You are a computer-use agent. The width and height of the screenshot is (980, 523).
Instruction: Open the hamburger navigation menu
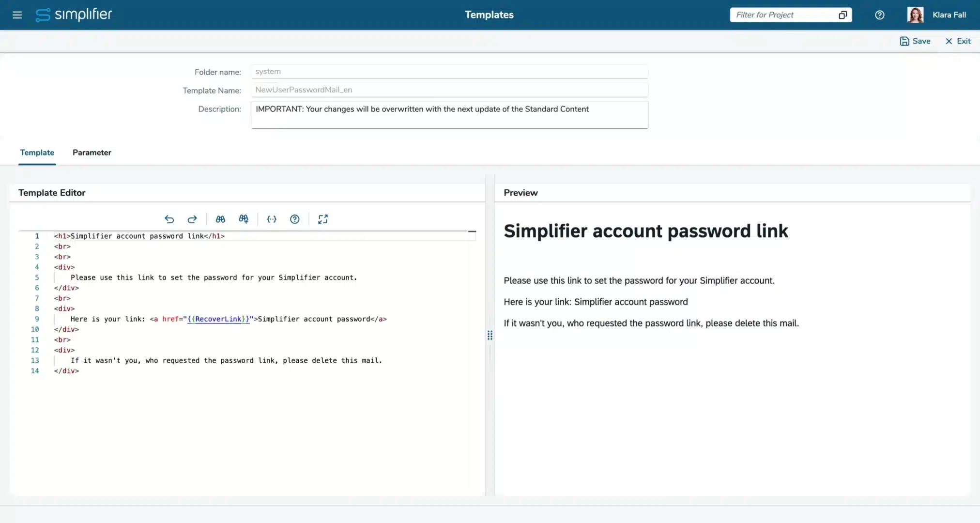pyautogui.click(x=17, y=15)
